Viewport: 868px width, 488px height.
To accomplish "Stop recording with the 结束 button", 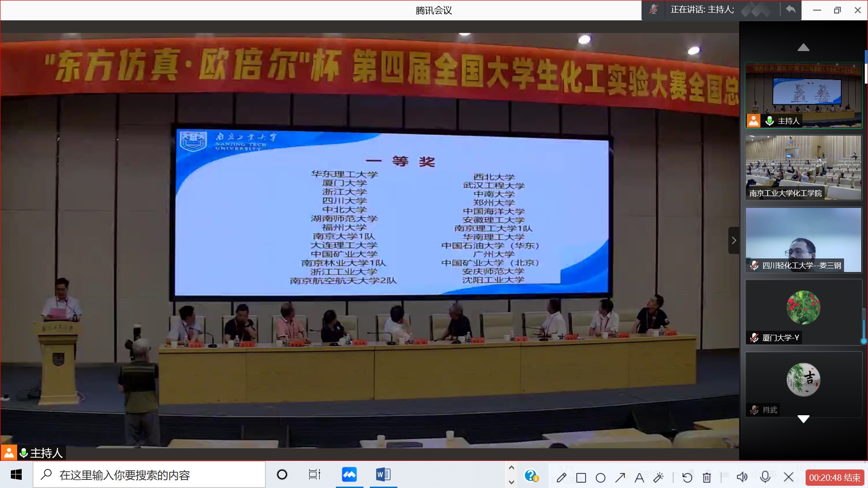I will [835, 478].
